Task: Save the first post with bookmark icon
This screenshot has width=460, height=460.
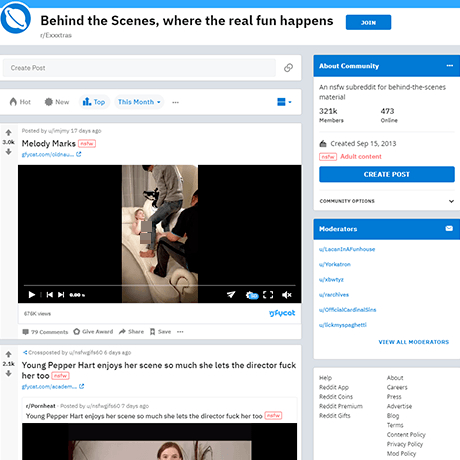Action: (x=160, y=332)
